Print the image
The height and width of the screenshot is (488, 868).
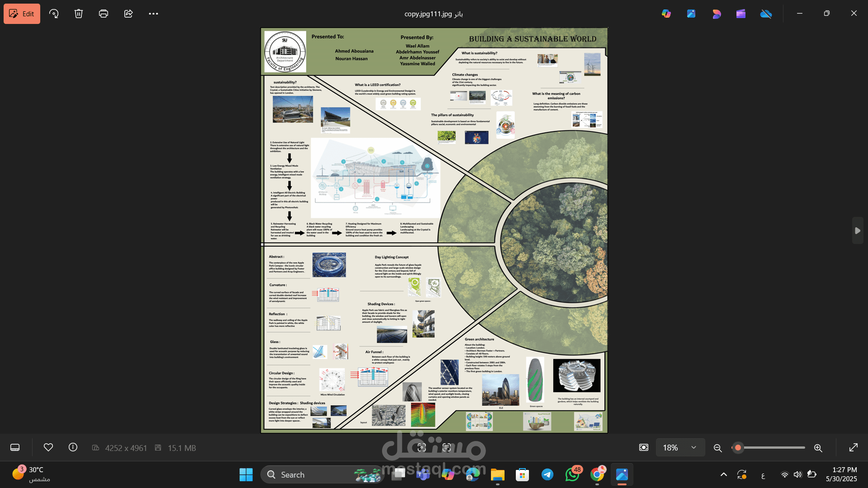click(x=104, y=14)
